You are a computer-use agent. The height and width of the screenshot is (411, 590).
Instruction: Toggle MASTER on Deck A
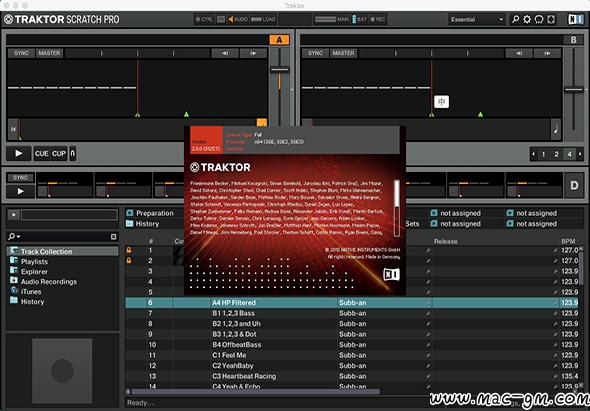49,53
